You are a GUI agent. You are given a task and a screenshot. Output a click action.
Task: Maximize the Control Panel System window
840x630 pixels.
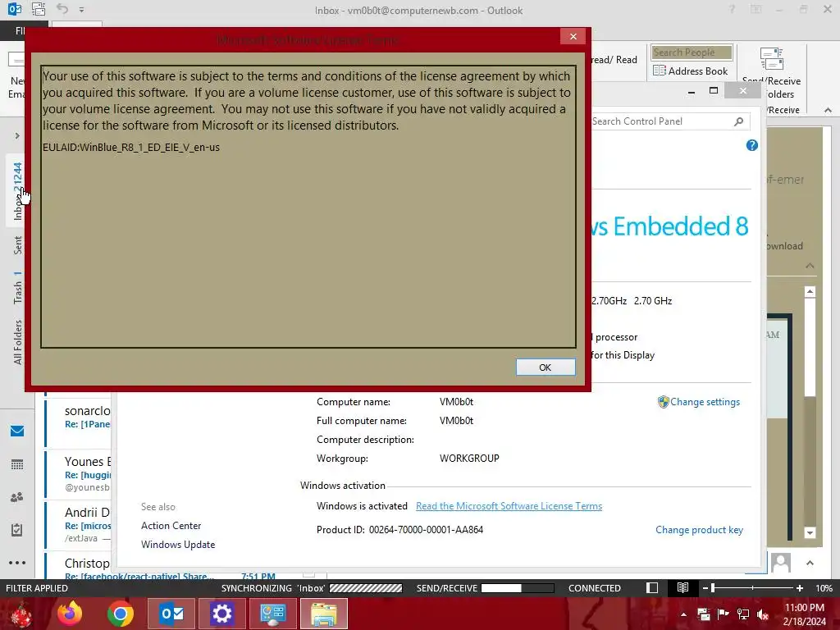[x=714, y=91]
